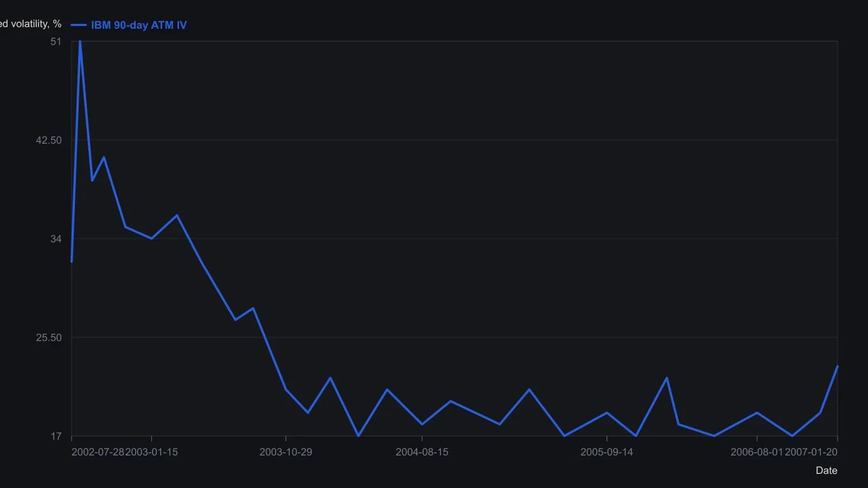Click x-axis date 2003-01-15
Screen dimensions: 868x488
(x=151, y=452)
